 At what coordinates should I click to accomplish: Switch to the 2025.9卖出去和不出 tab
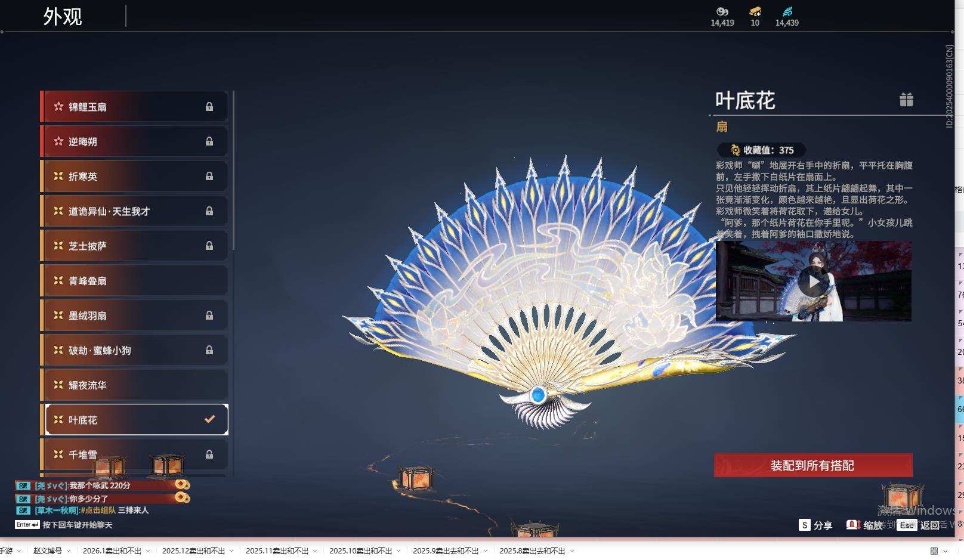click(x=447, y=552)
